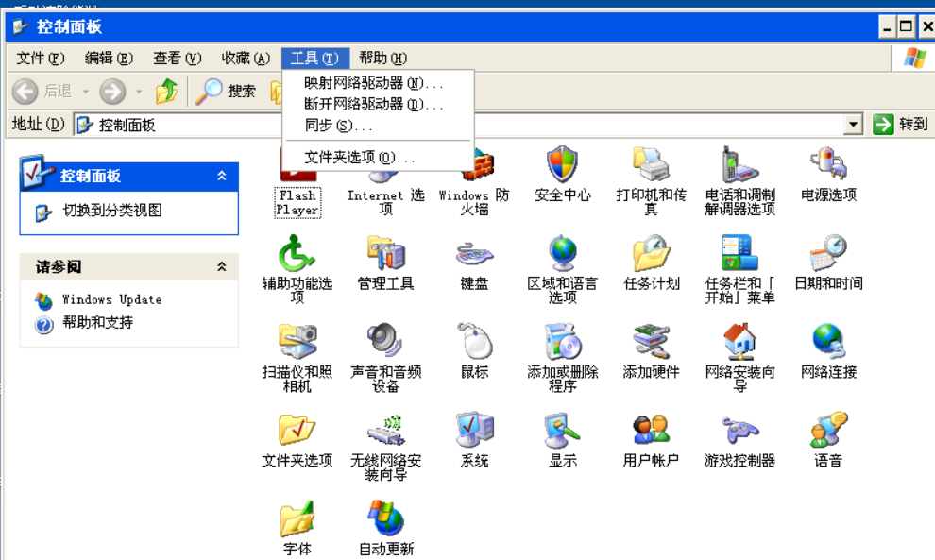Click 切换到分类视图 link

112,211
